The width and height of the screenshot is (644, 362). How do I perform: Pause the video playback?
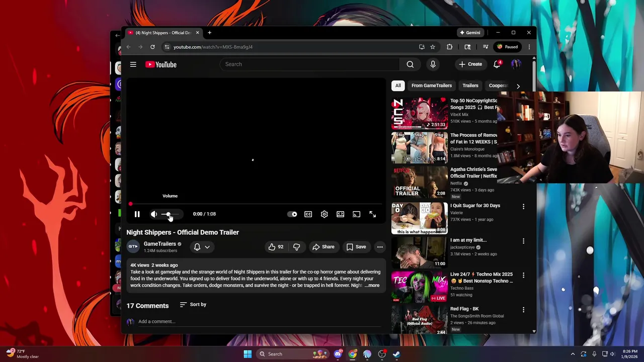(x=137, y=214)
